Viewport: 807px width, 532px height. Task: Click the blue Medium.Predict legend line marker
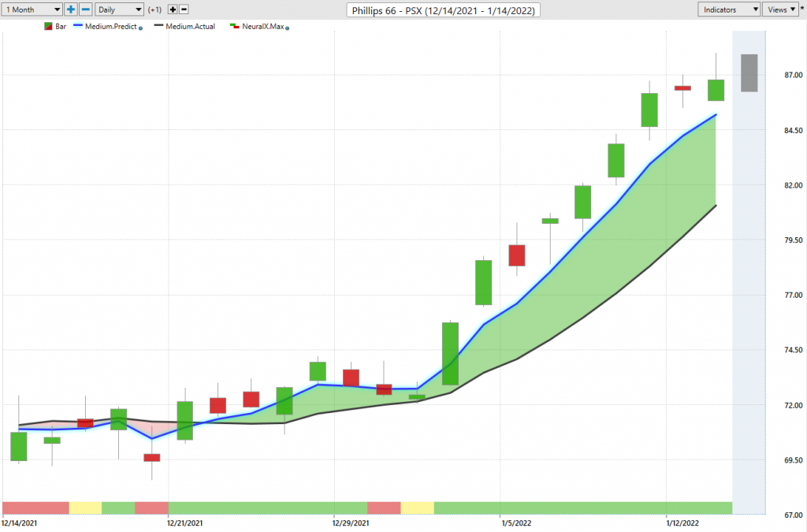pos(78,25)
